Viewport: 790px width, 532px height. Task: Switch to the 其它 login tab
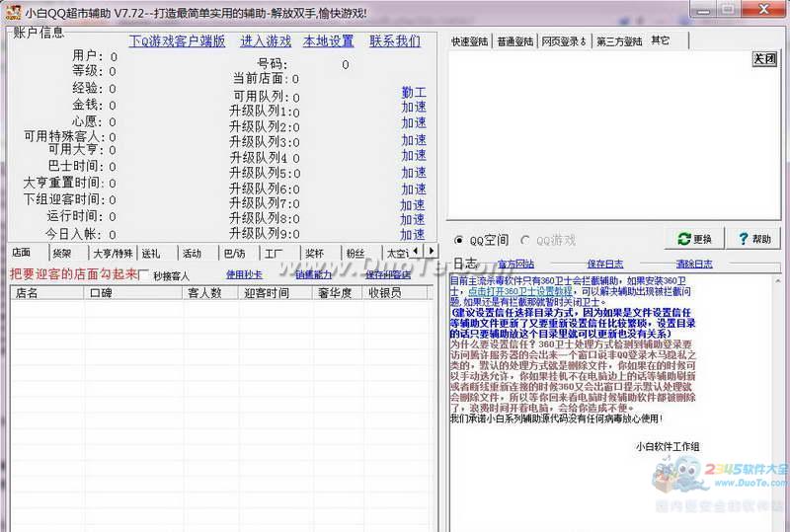(x=668, y=40)
